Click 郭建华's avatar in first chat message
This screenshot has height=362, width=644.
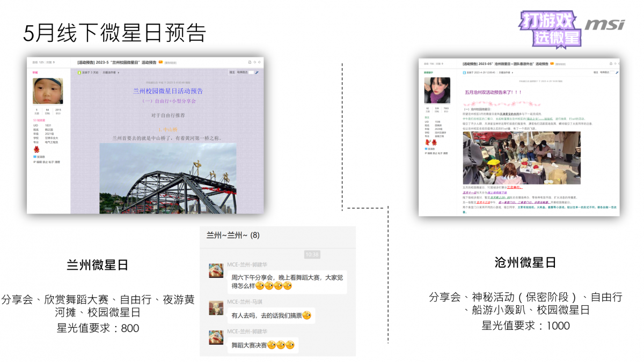[216, 270]
